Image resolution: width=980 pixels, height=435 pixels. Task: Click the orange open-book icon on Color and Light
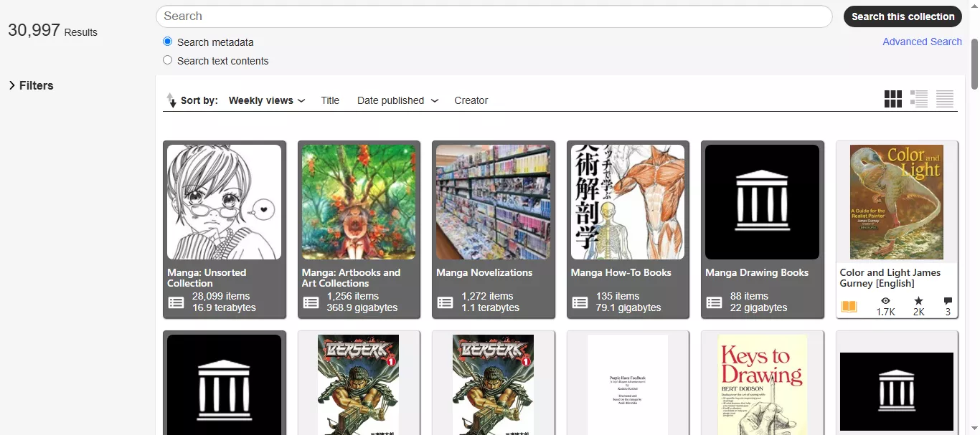(849, 306)
